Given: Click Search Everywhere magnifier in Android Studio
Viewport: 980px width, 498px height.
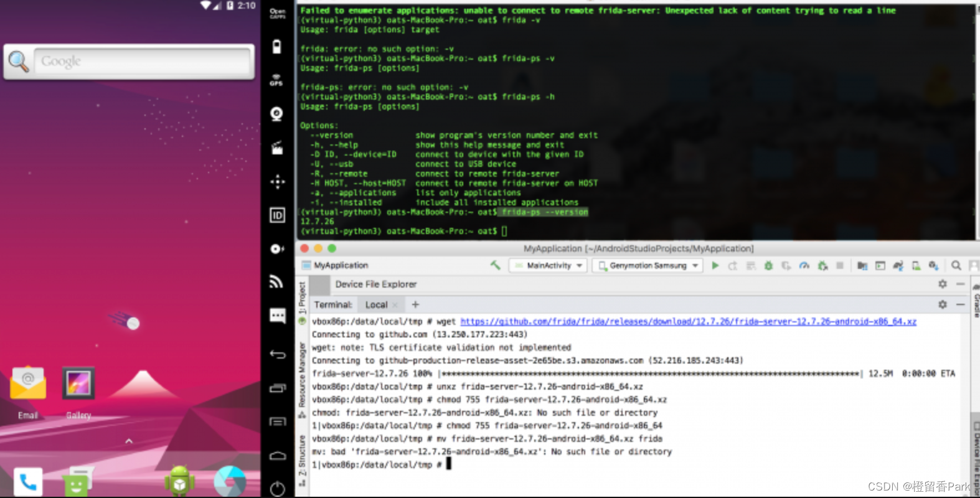Looking at the screenshot, I should point(956,266).
